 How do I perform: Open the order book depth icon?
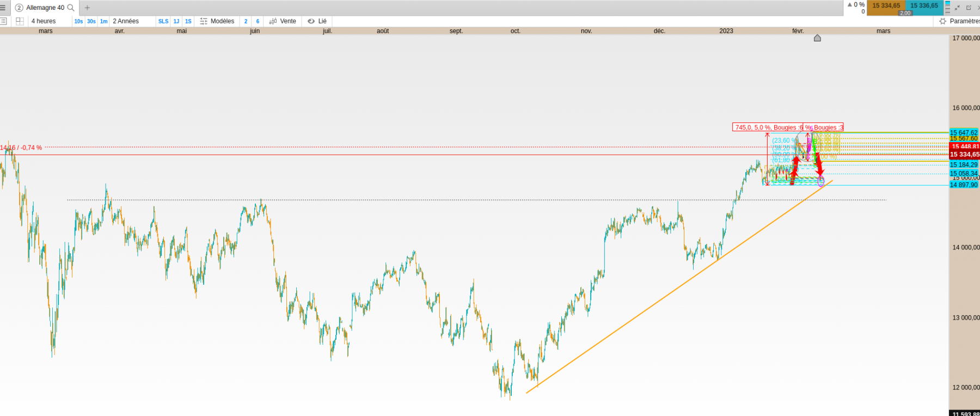[x=947, y=8]
